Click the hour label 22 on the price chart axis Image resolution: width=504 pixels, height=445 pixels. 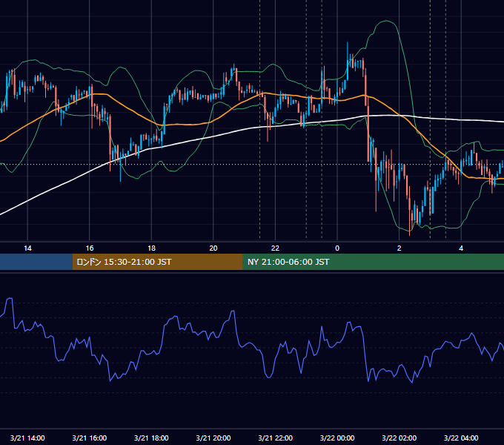(x=275, y=248)
